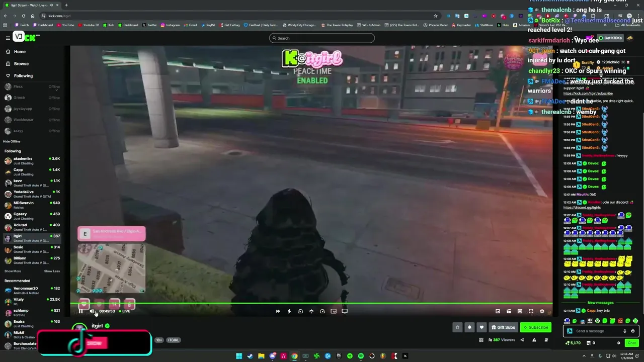This screenshot has height=362, width=644.
Task: Send message with green Chat button
Action: click(631, 343)
